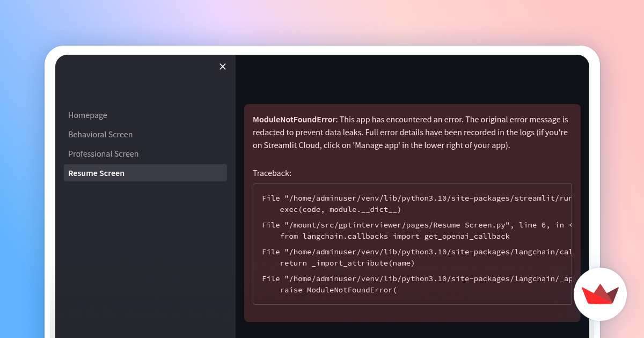Select the langchain.callbacks import line

pyautogui.click(x=394, y=236)
